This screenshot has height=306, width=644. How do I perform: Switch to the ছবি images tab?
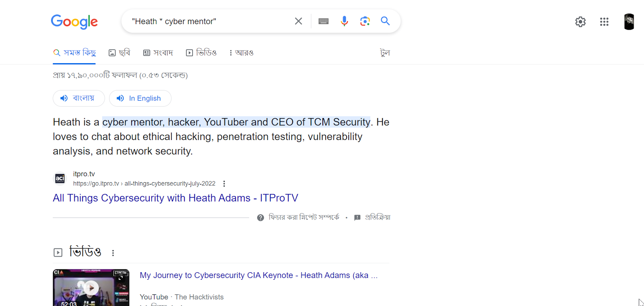120,53
